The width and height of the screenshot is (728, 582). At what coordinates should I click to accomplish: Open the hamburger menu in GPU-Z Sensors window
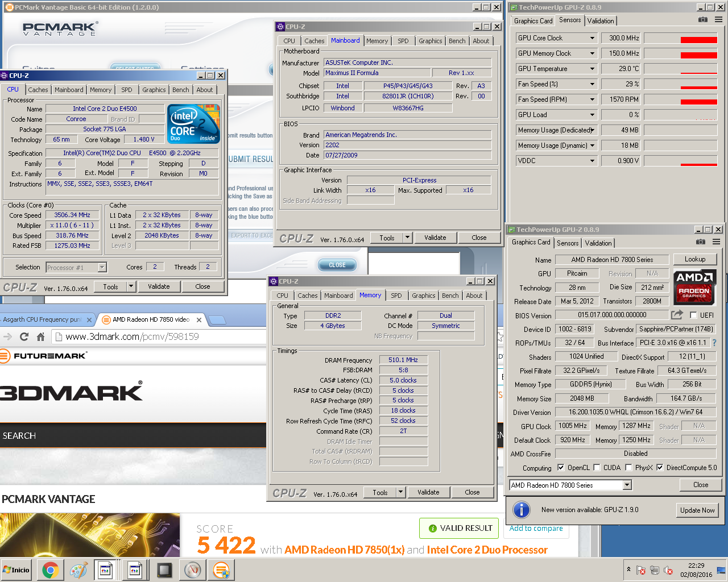718,19
